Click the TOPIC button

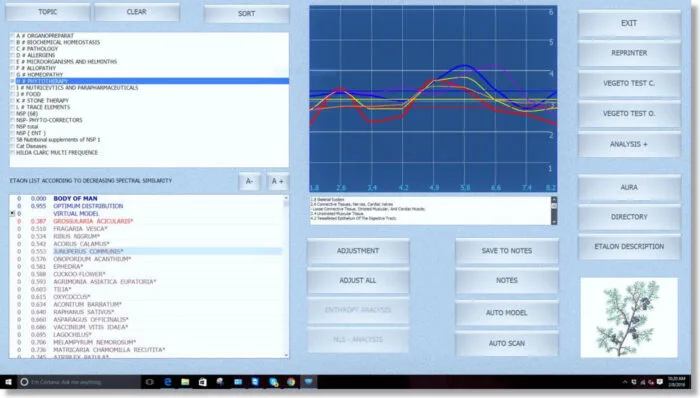click(x=47, y=12)
